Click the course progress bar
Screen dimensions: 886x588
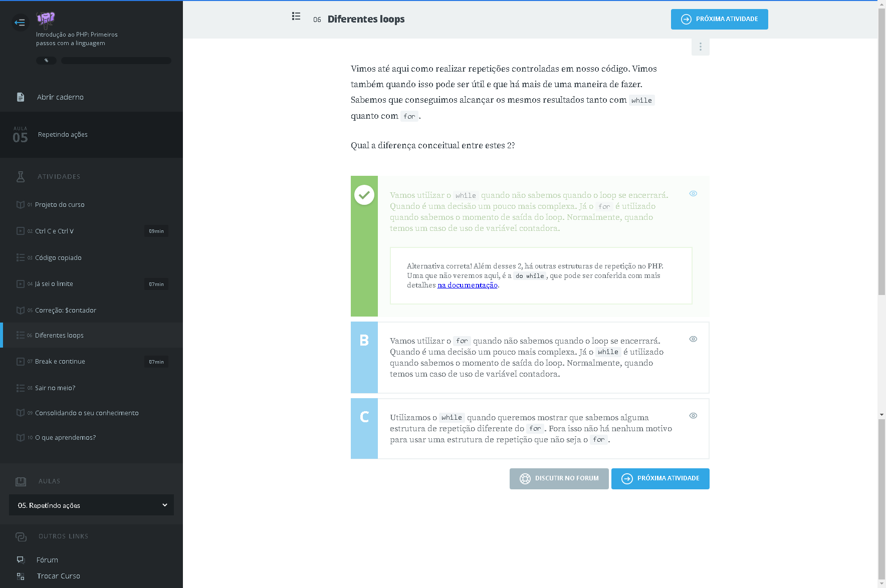pyautogui.click(x=116, y=61)
